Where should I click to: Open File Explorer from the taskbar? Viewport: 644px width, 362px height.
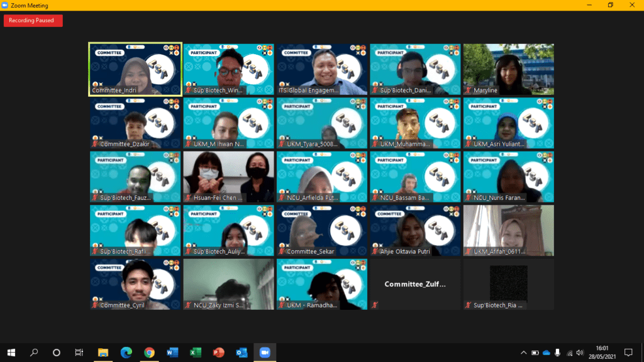click(103, 352)
